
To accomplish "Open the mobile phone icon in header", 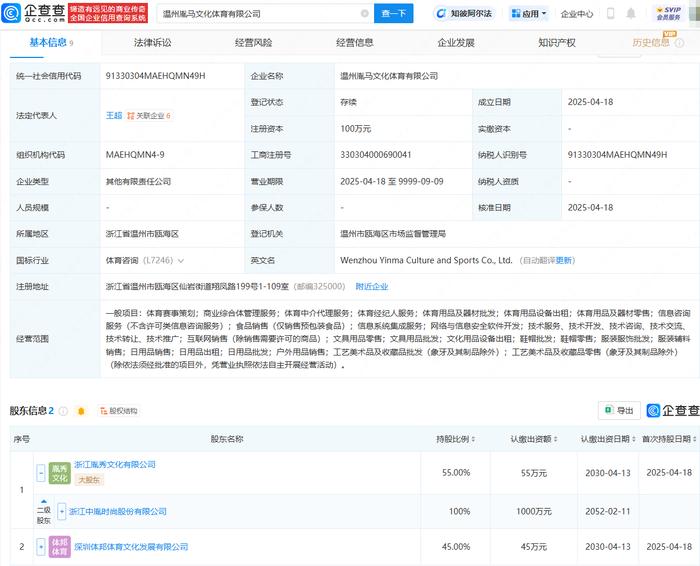I will (x=610, y=13).
